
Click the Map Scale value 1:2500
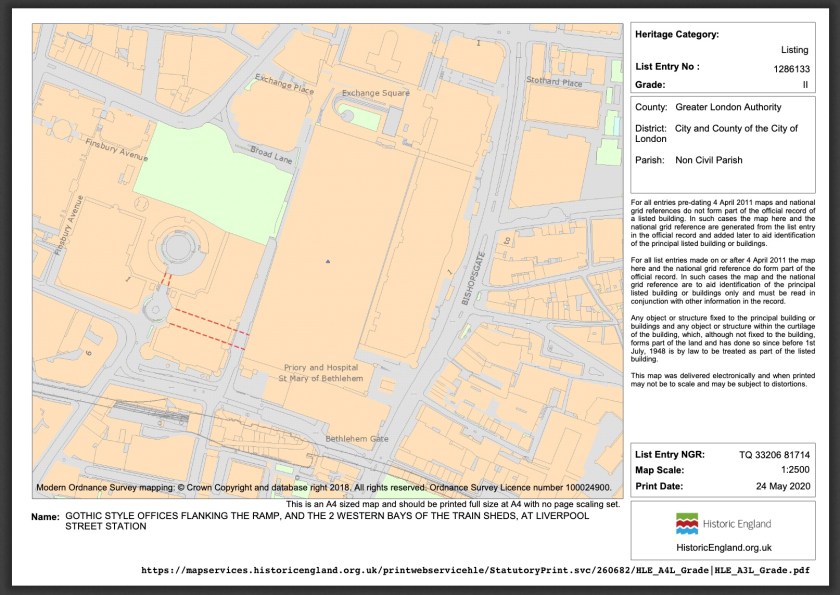click(791, 471)
